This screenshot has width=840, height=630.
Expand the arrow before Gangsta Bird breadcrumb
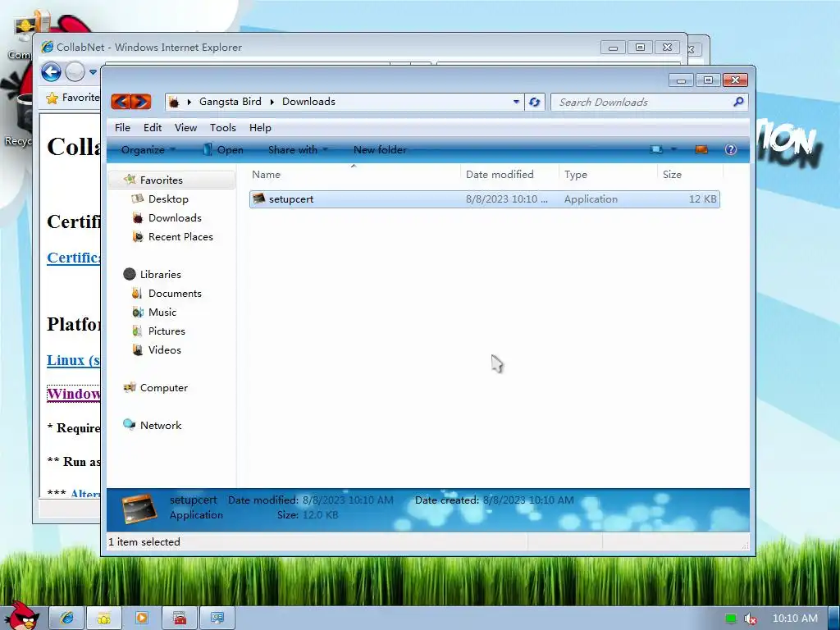tap(189, 102)
